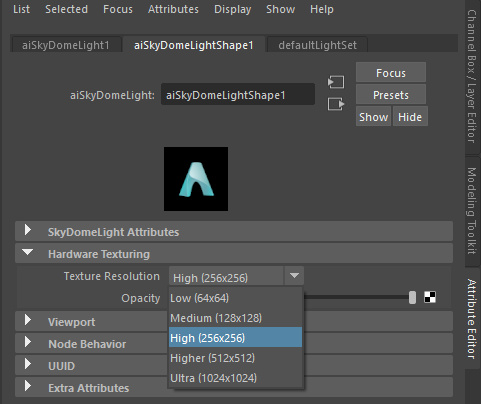Click the Presets button
481x404 pixels.
(391, 95)
